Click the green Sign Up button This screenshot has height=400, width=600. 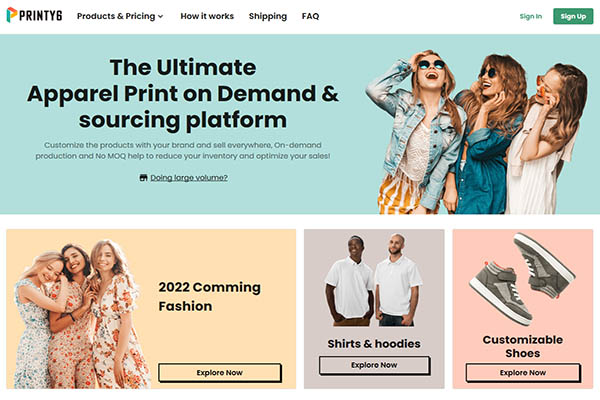pos(573,16)
